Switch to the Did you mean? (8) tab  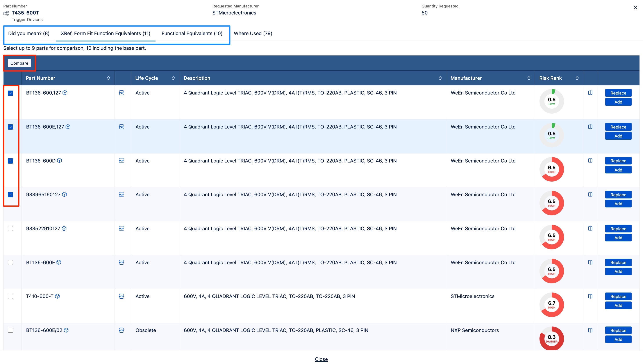(x=29, y=34)
